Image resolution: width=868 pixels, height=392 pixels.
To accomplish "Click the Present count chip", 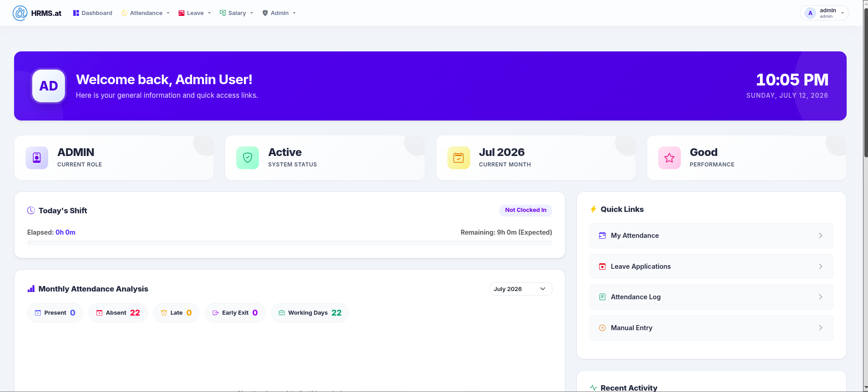I will tap(55, 313).
